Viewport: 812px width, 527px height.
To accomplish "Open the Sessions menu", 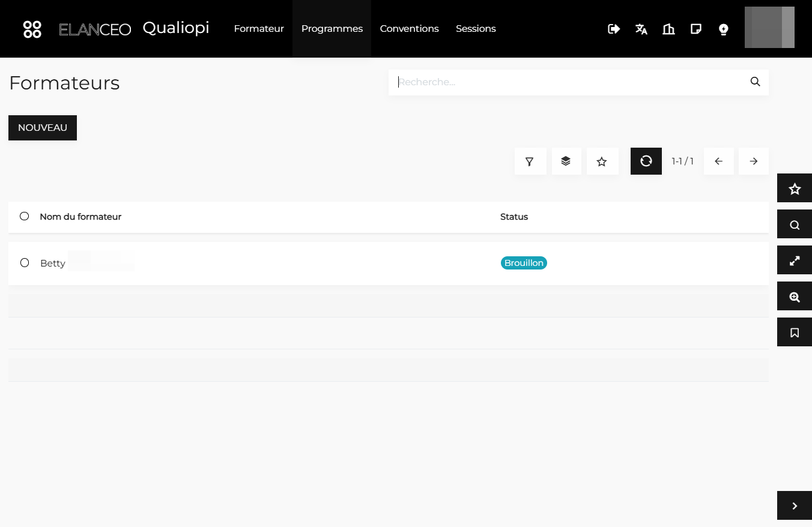I will coord(476,29).
